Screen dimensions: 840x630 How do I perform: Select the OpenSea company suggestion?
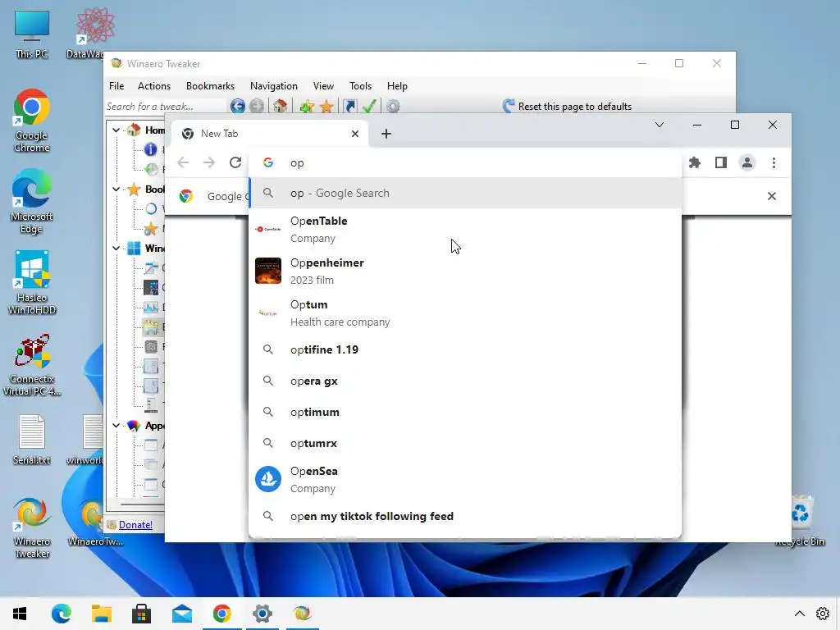[x=466, y=479]
